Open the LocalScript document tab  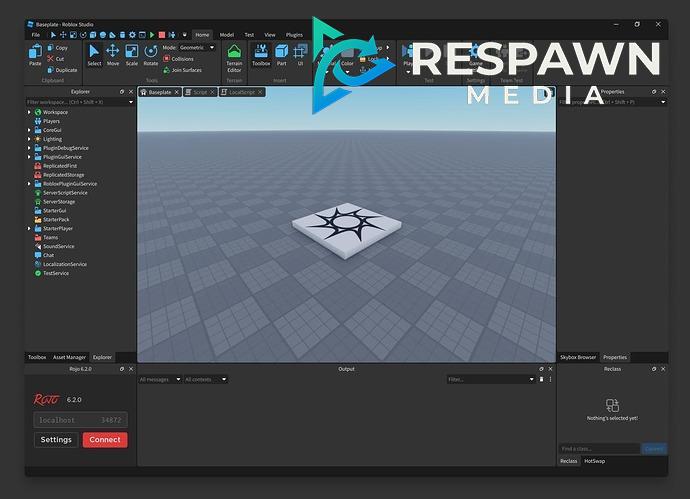pos(242,92)
